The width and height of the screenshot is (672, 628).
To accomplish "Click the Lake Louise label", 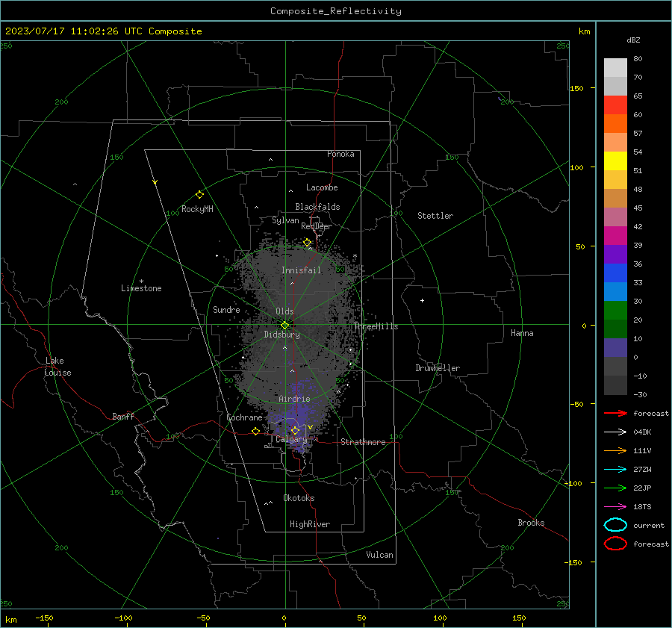I will click(x=58, y=367).
